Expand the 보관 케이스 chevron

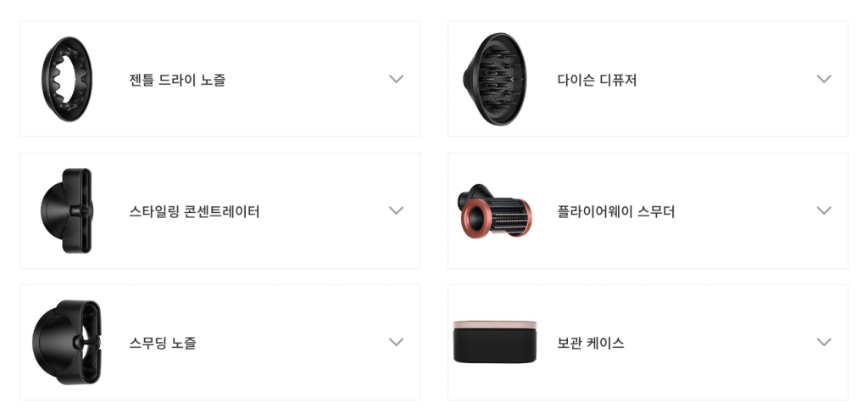pos(824,342)
